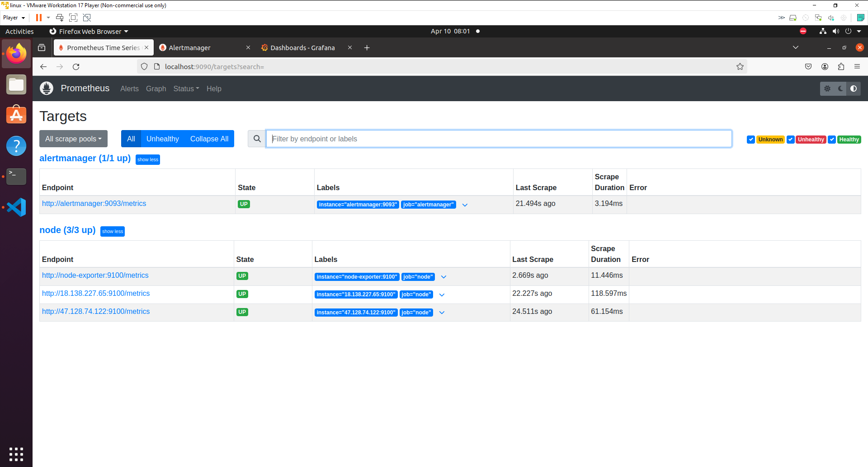Close the Alertmanager tab
The height and width of the screenshot is (467, 868).
pos(248,47)
